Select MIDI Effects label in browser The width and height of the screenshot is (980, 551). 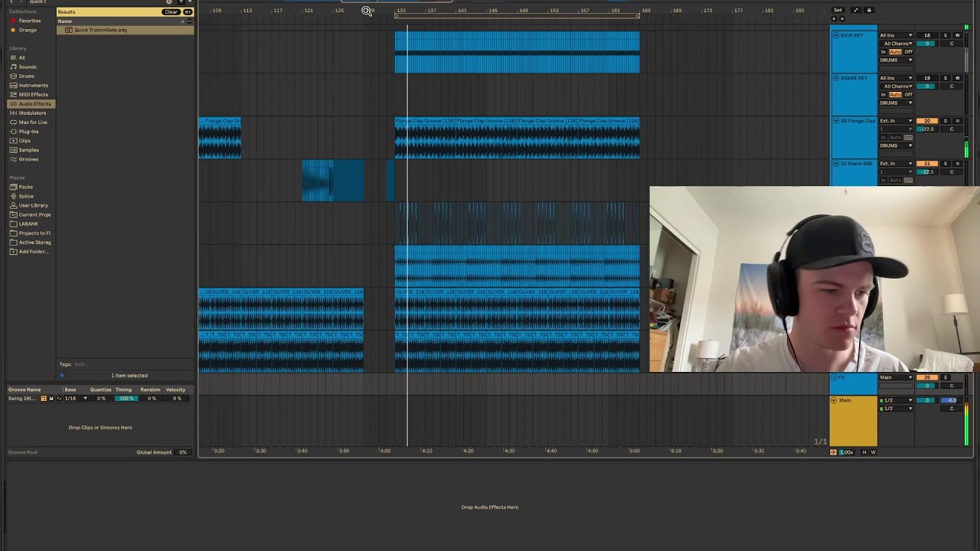click(34, 94)
